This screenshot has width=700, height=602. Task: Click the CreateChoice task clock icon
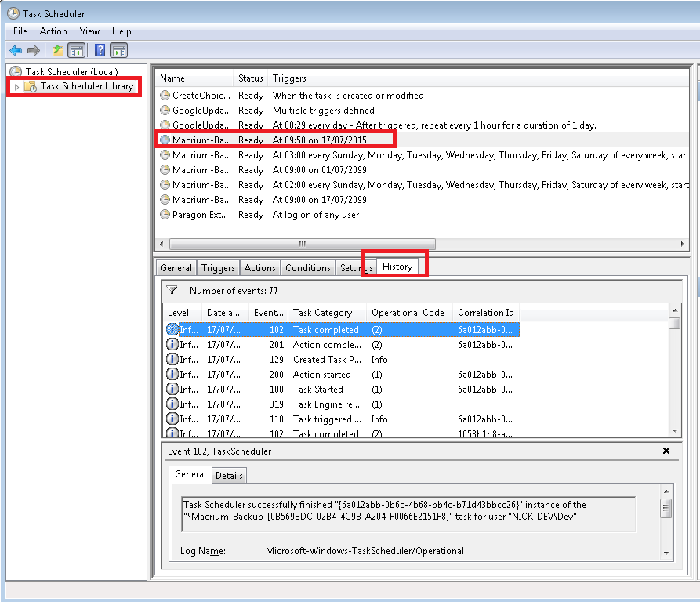[165, 96]
